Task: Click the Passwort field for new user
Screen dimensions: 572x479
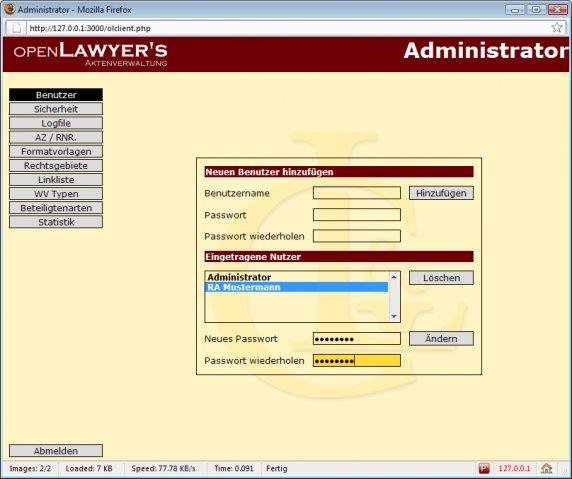Action: click(357, 215)
